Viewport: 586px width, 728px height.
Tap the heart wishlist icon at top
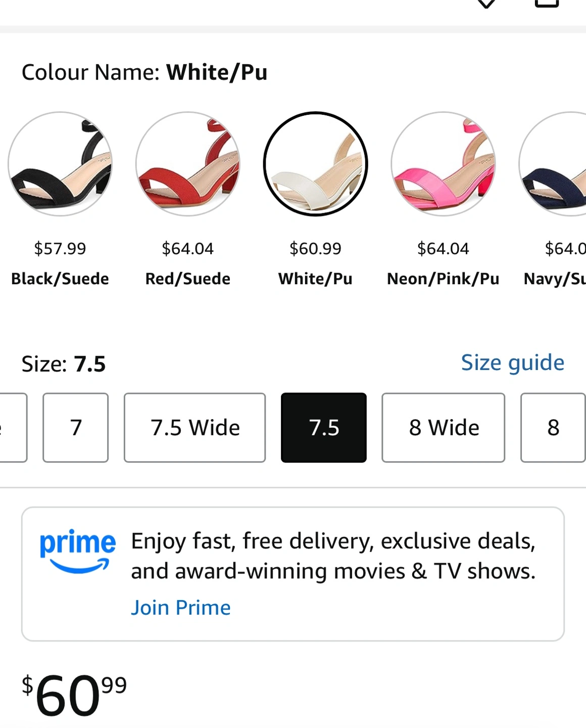point(486,4)
